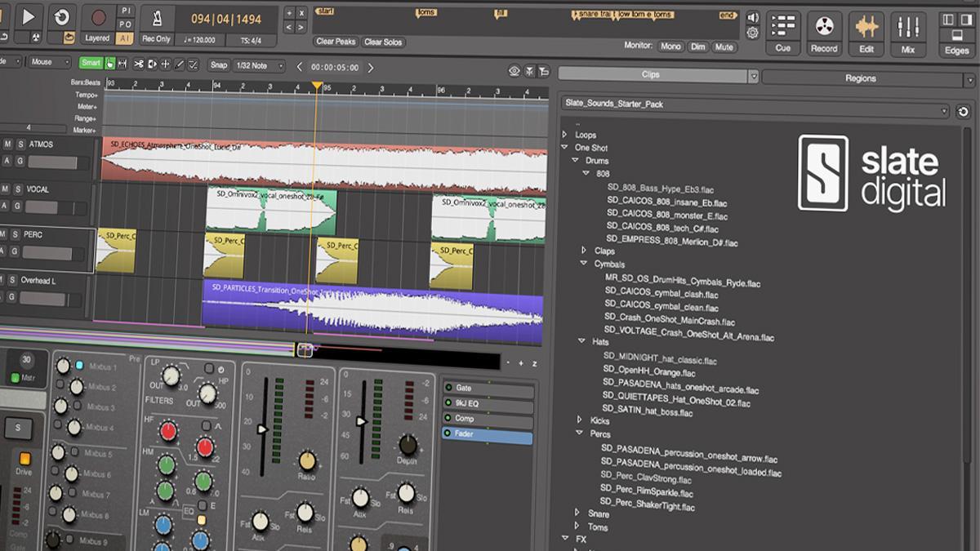The image size is (980, 551).
Task: Open the 1/32 Note snap dropdown
Action: (259, 65)
